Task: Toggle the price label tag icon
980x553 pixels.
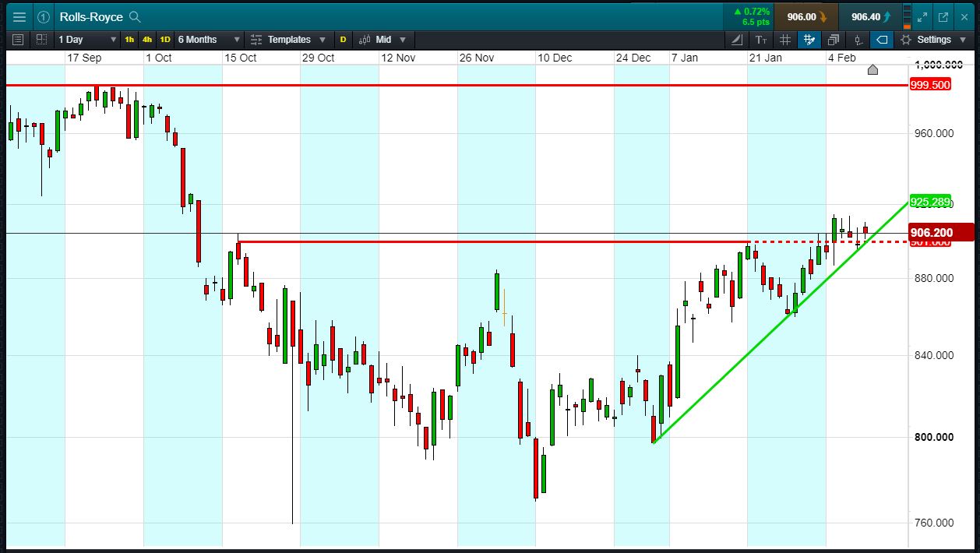Action: coord(882,40)
